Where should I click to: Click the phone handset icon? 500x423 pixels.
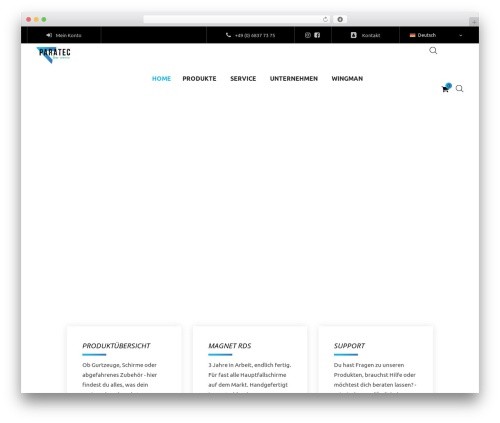coord(228,35)
